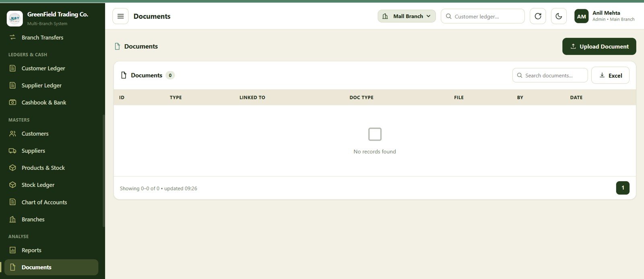This screenshot has width=644, height=279.
Task: Click the documents count badge 0
Action: [x=170, y=75]
